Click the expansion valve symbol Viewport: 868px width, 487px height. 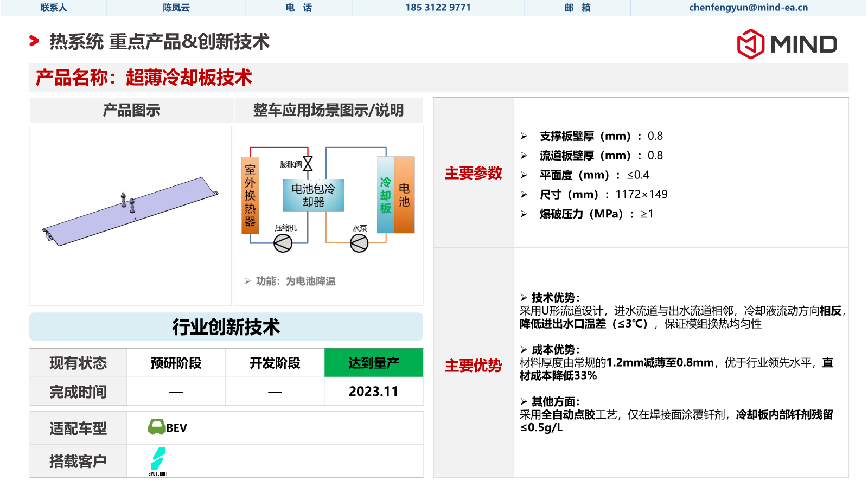[x=308, y=164]
